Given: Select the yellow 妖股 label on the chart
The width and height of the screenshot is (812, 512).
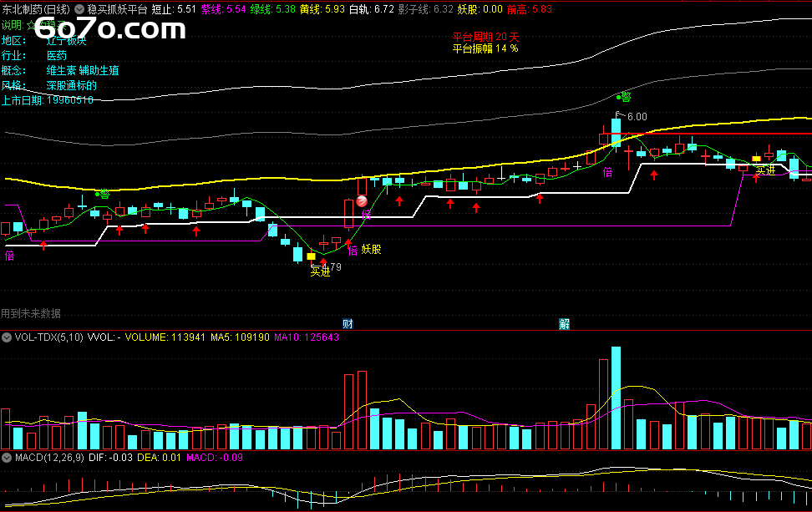Looking at the screenshot, I should coord(371,250).
